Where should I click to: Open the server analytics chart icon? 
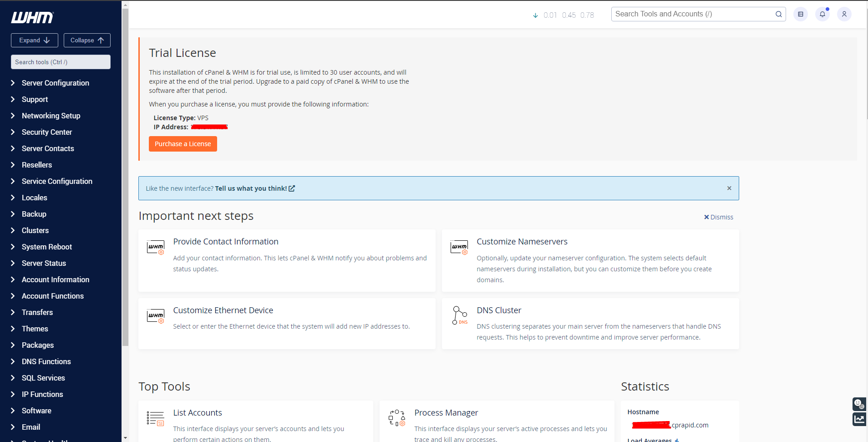coord(860,419)
